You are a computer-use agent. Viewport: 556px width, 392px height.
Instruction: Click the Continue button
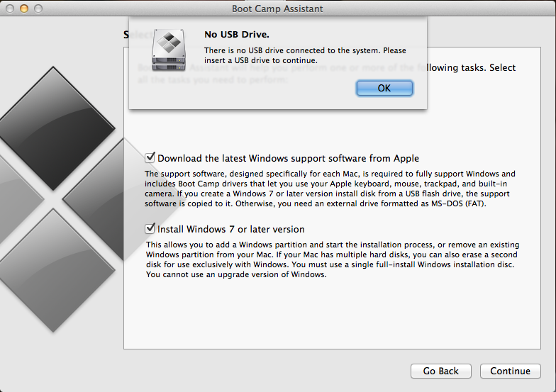[x=511, y=371]
